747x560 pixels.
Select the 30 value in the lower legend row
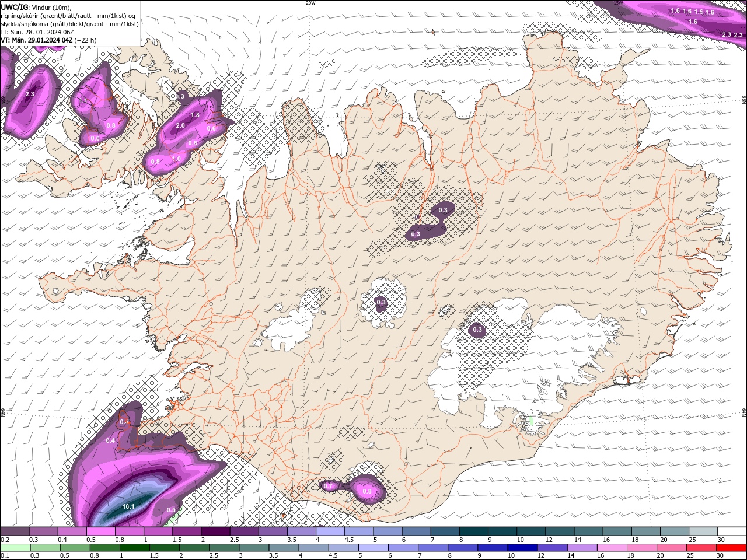click(721, 555)
